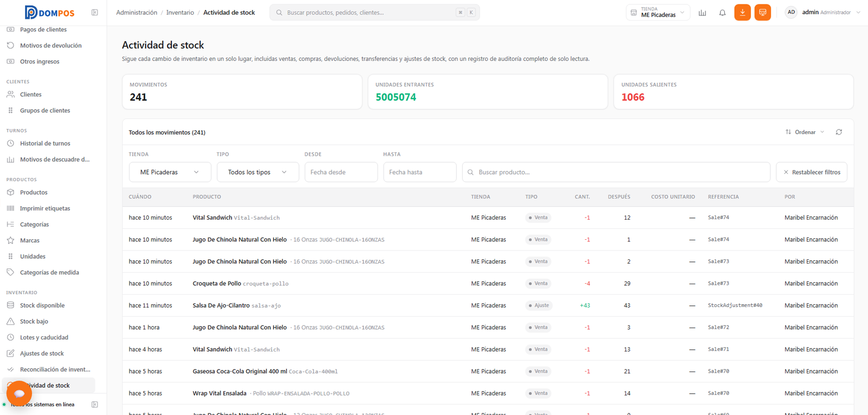Click reference Sale#71
868x415 pixels.
718,349
